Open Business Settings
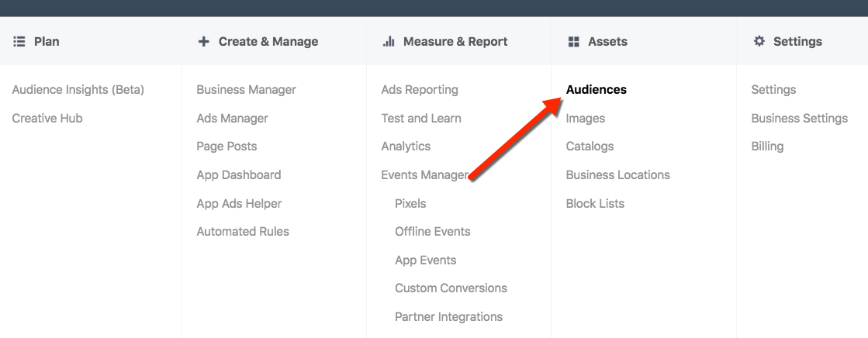 coord(800,119)
